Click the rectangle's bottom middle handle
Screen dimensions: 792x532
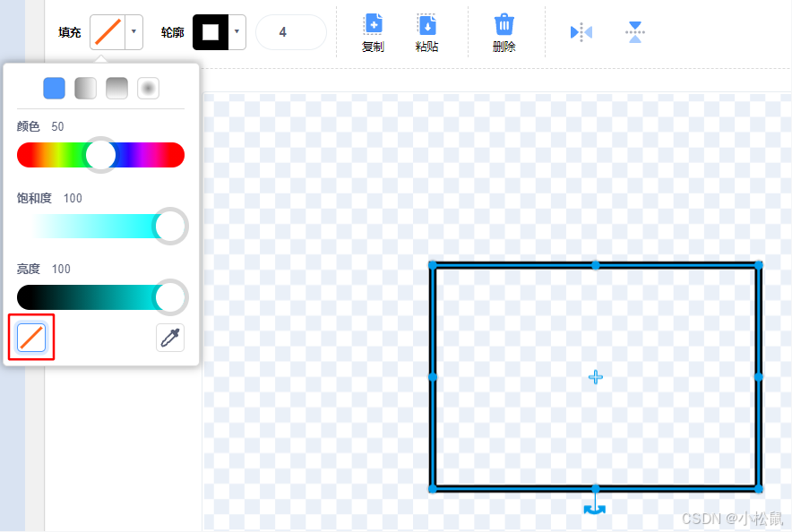596,489
